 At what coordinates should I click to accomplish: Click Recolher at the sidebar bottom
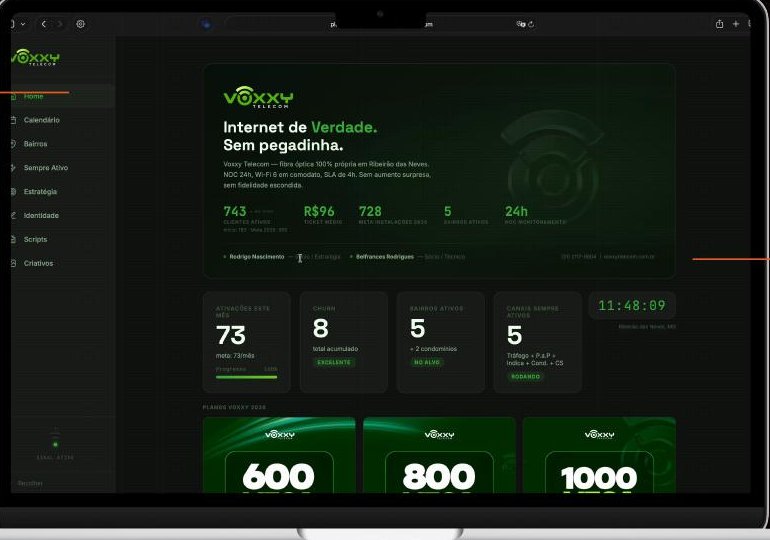(30, 483)
